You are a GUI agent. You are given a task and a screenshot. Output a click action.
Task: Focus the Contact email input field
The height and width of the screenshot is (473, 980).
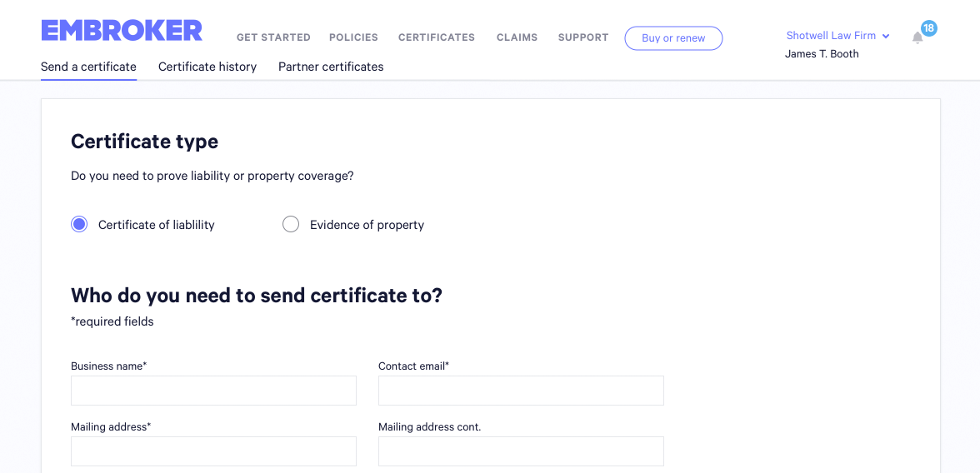click(x=522, y=391)
